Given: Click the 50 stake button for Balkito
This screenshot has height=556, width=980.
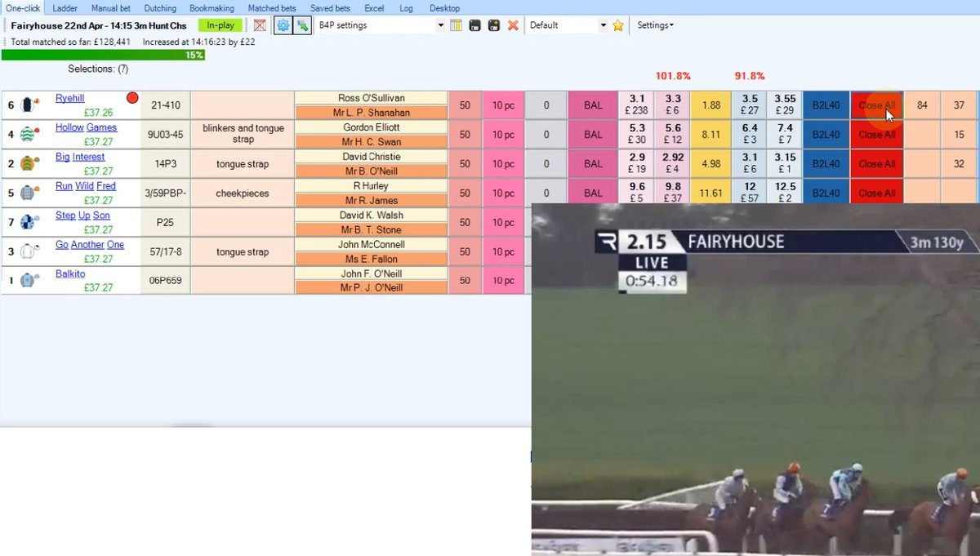Looking at the screenshot, I should point(465,281).
